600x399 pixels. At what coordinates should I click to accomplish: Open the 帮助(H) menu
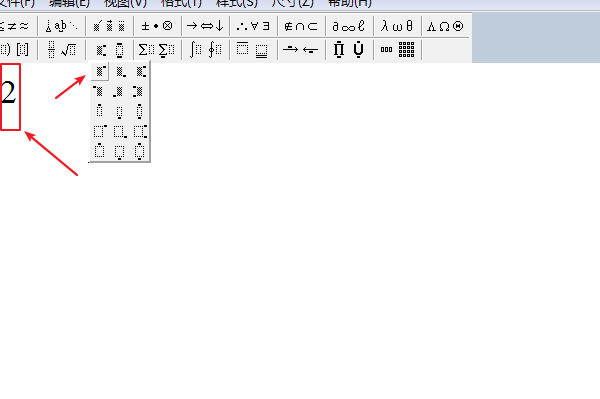350,3
